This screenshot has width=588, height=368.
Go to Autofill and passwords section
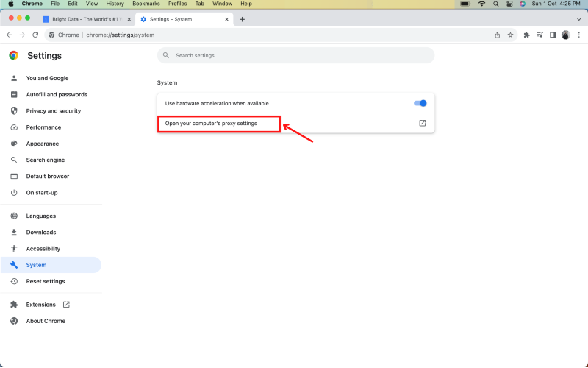pos(56,95)
